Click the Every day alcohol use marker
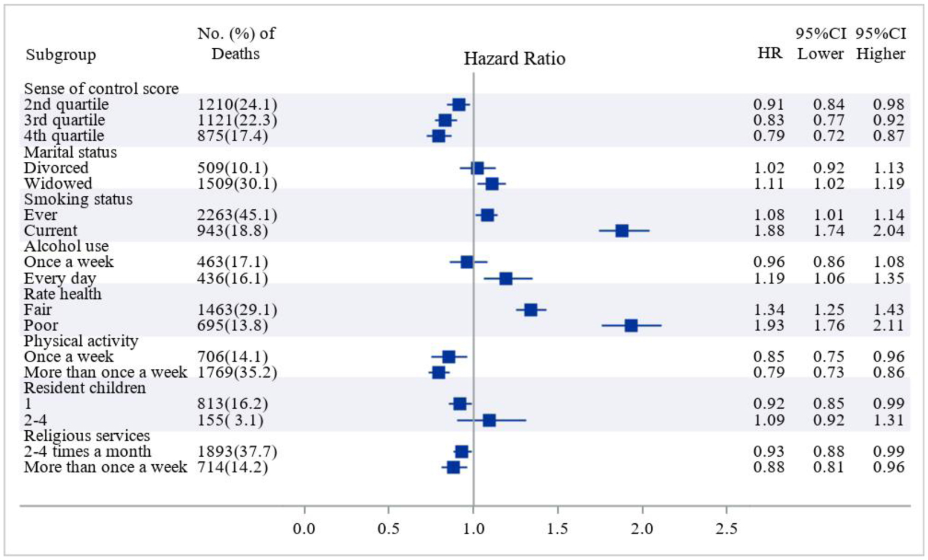The image size is (928, 560). point(506,278)
